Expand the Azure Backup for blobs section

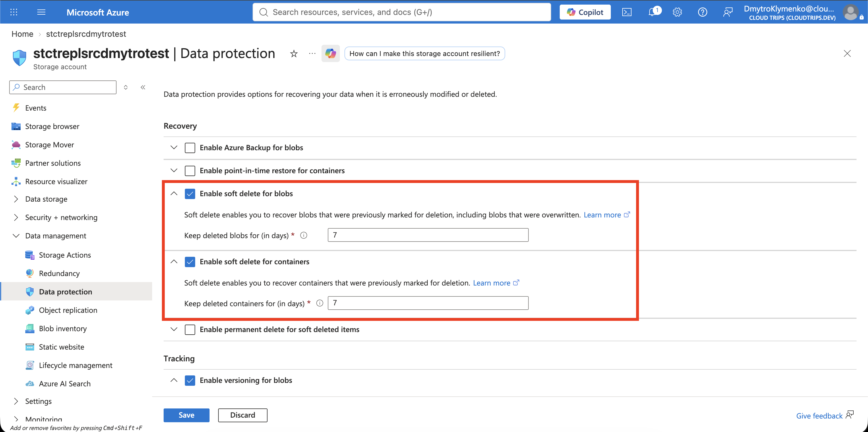click(x=174, y=147)
